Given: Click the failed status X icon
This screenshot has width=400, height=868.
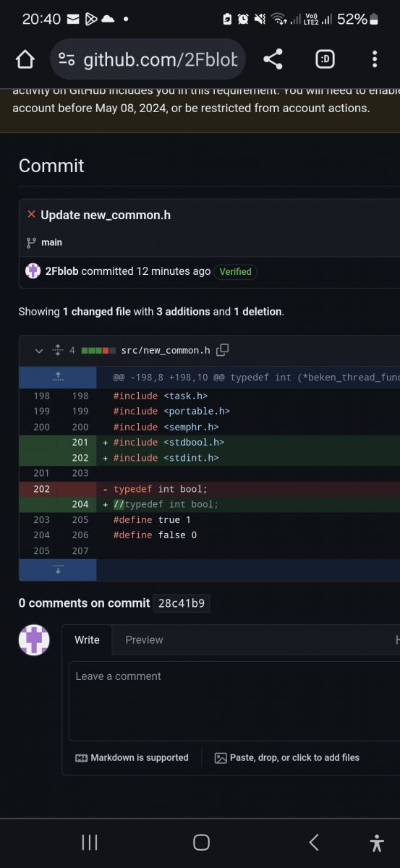Looking at the screenshot, I should point(31,214).
